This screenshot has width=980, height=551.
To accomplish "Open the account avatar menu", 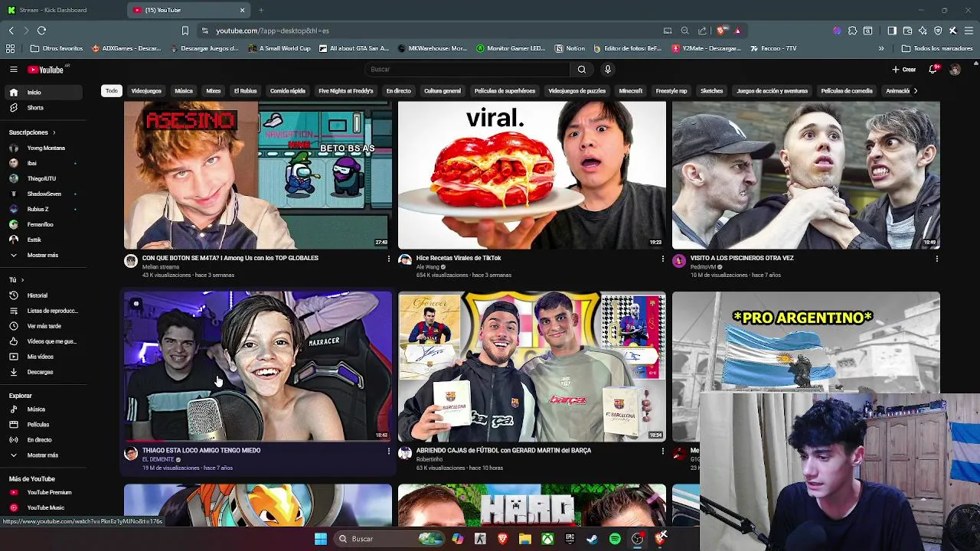I will point(955,70).
